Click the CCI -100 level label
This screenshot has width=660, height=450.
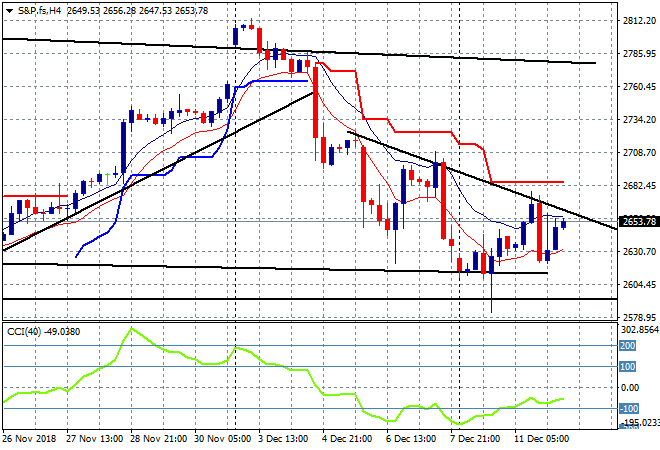pos(628,409)
